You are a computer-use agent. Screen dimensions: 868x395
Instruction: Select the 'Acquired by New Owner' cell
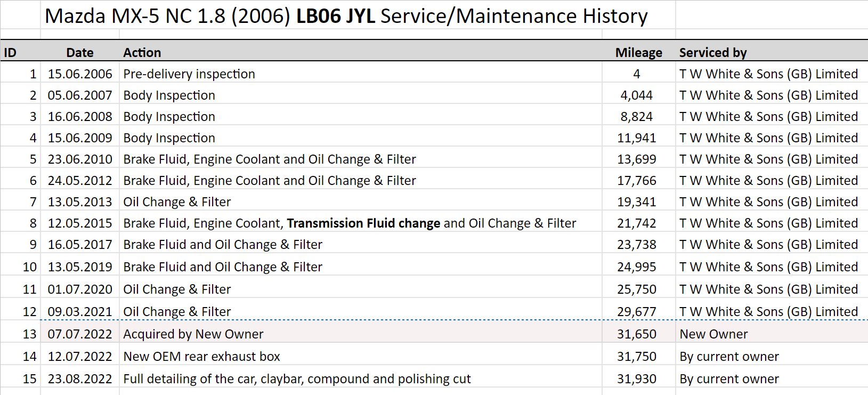pyautogui.click(x=361, y=334)
